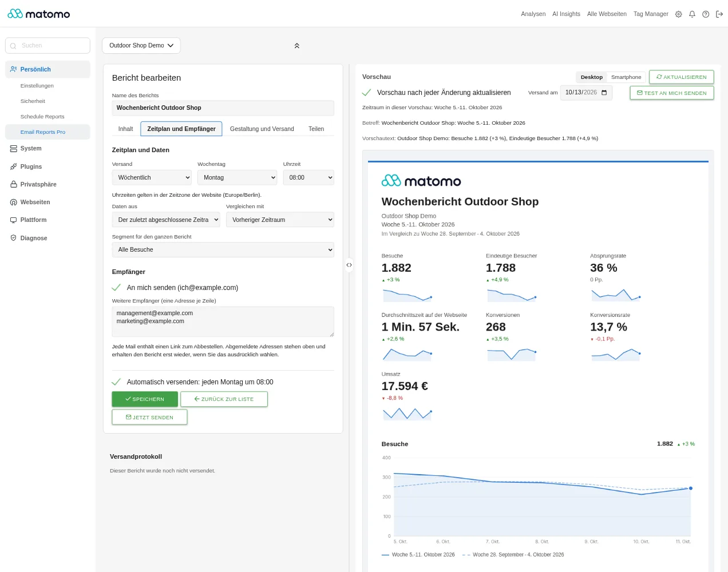The width and height of the screenshot is (728, 572).
Task: Open the settings gear icon in top bar
Action: coord(678,14)
